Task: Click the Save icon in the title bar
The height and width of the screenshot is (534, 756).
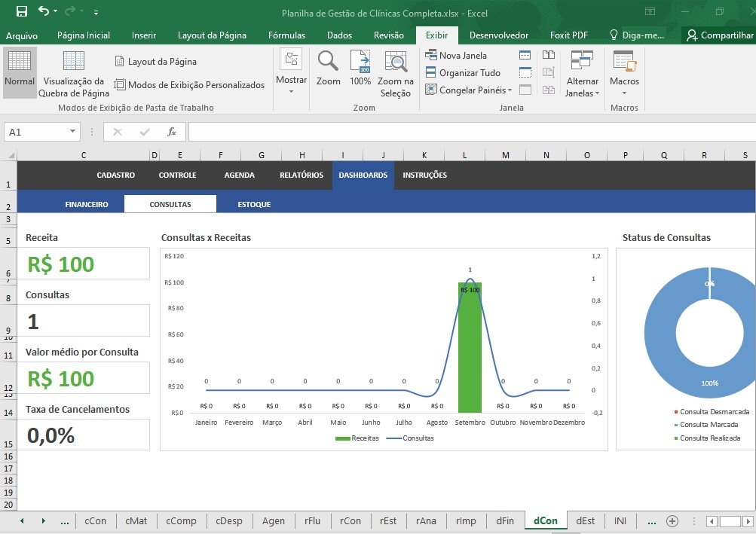Action: [22, 11]
